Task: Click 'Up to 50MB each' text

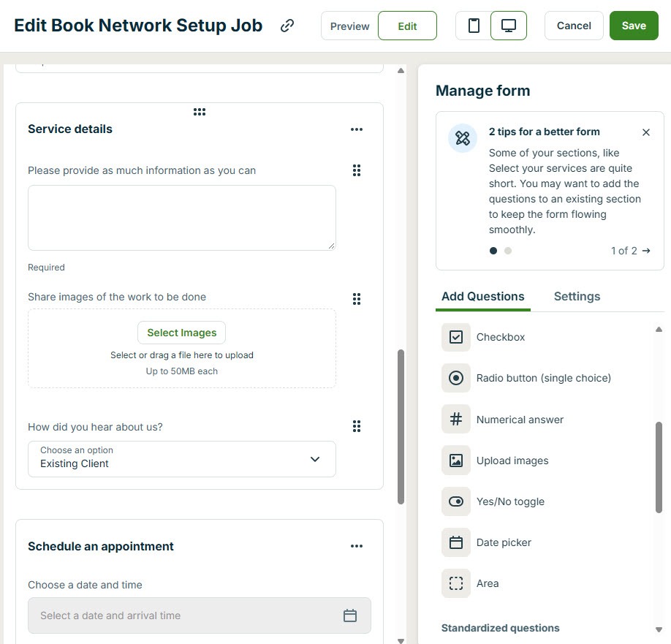Action: coord(182,371)
